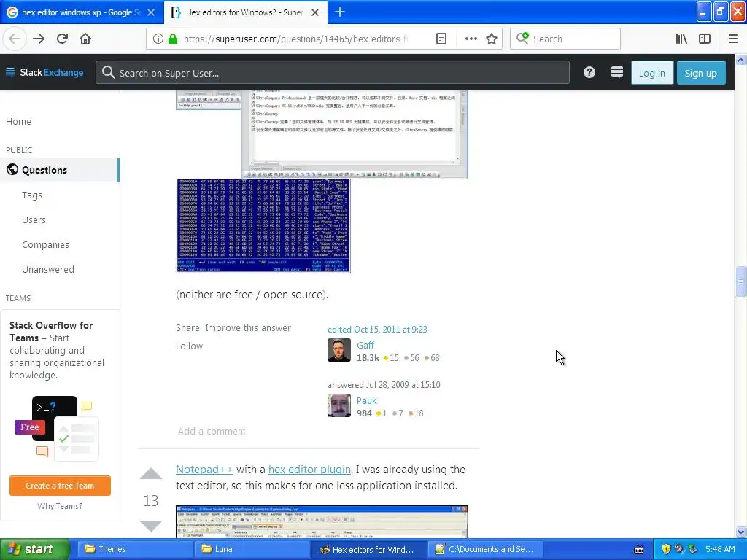
Task: Open page actions three-dot menu
Action: 471,39
